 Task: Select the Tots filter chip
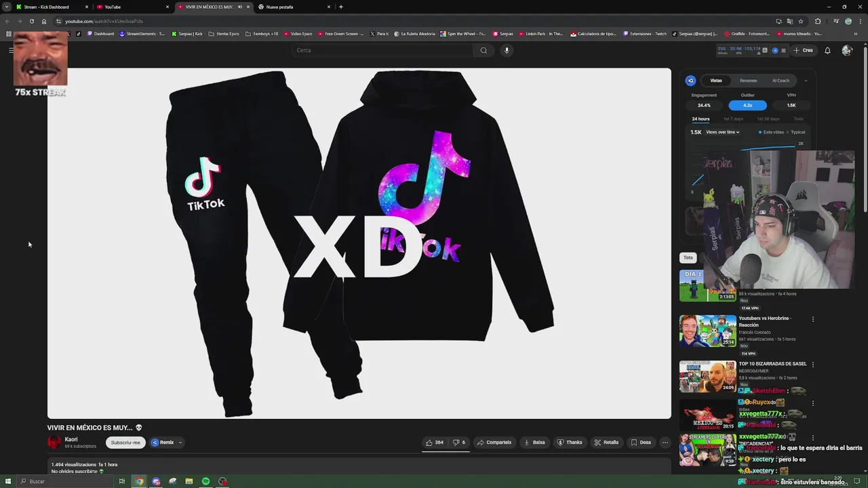click(688, 258)
